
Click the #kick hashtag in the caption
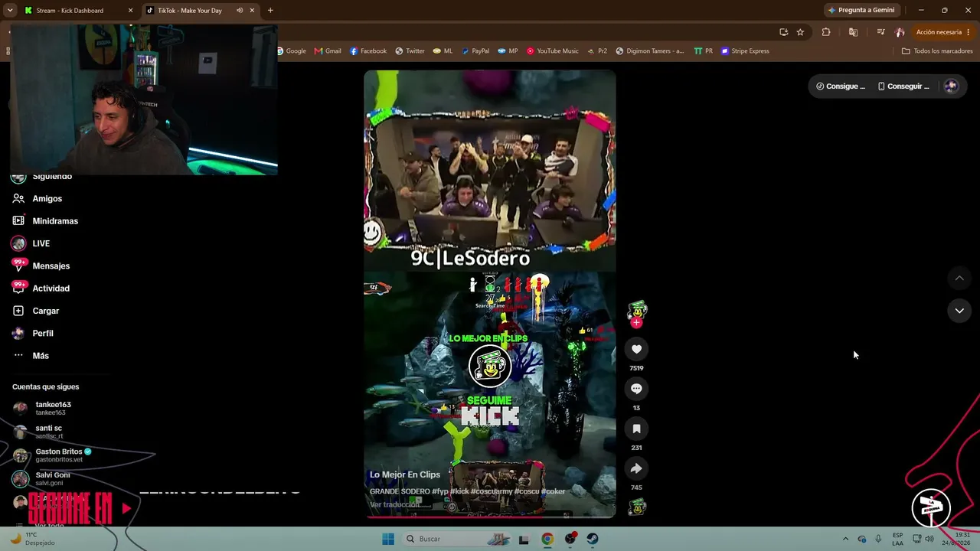pos(460,491)
